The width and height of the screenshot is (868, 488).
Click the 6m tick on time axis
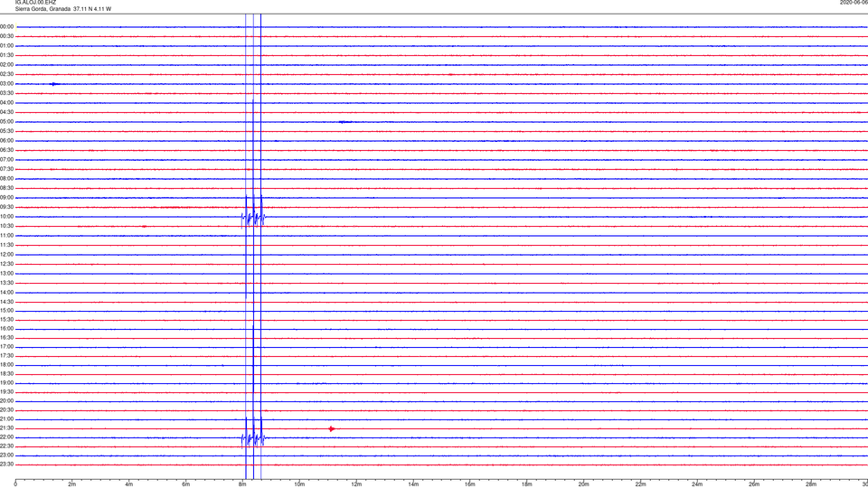pos(186,484)
